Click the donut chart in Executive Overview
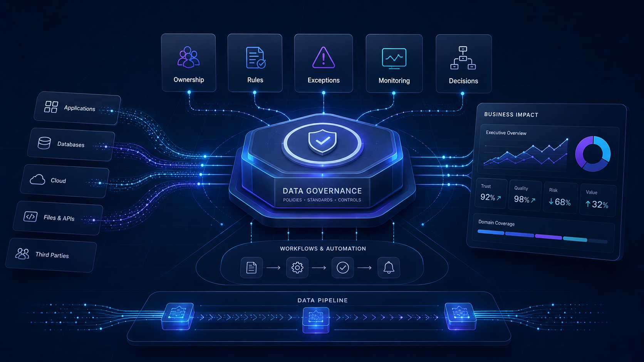 593,154
